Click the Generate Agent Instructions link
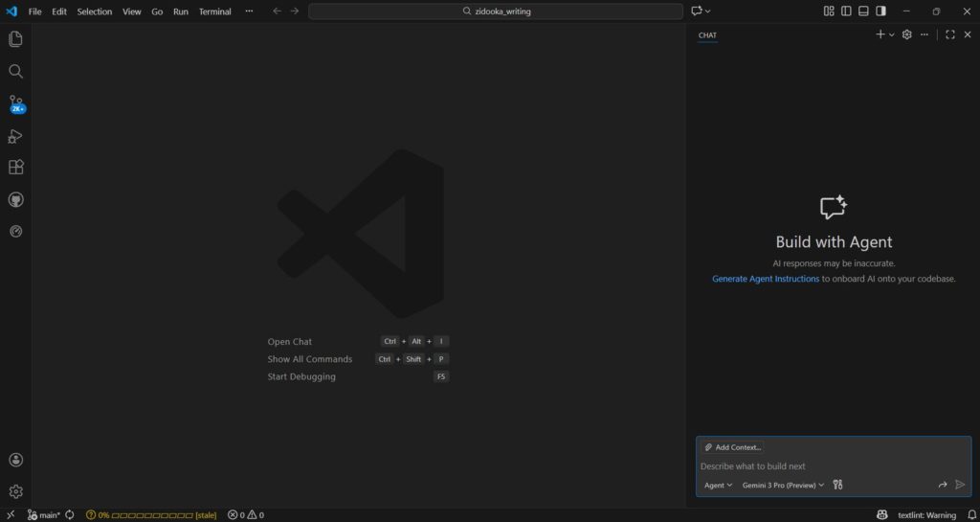 click(x=766, y=279)
